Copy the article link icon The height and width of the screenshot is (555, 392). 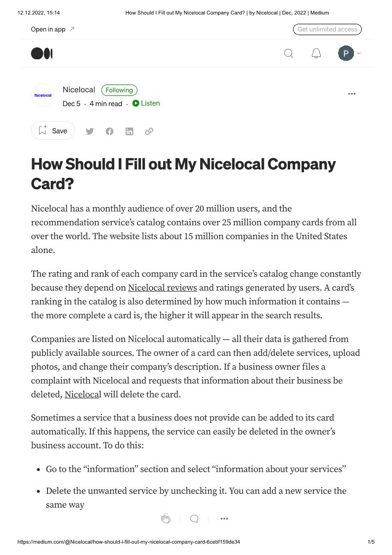[149, 131]
